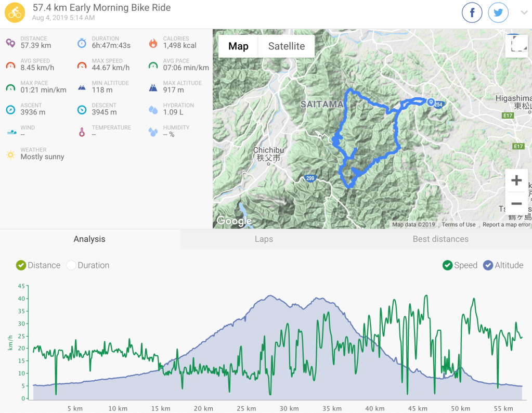Select the Map view button
Screen dimensions: 532x413
tap(238, 46)
